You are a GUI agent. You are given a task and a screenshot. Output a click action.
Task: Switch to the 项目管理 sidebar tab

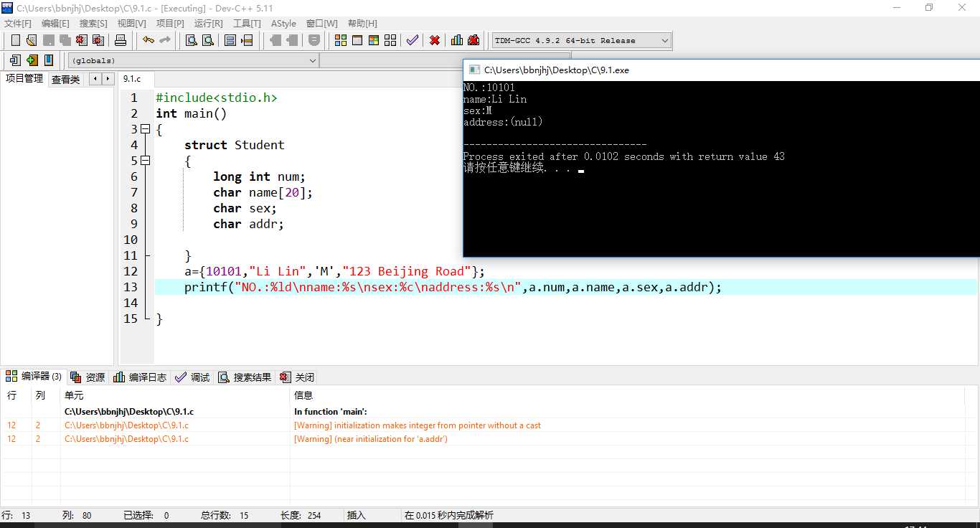click(x=24, y=79)
